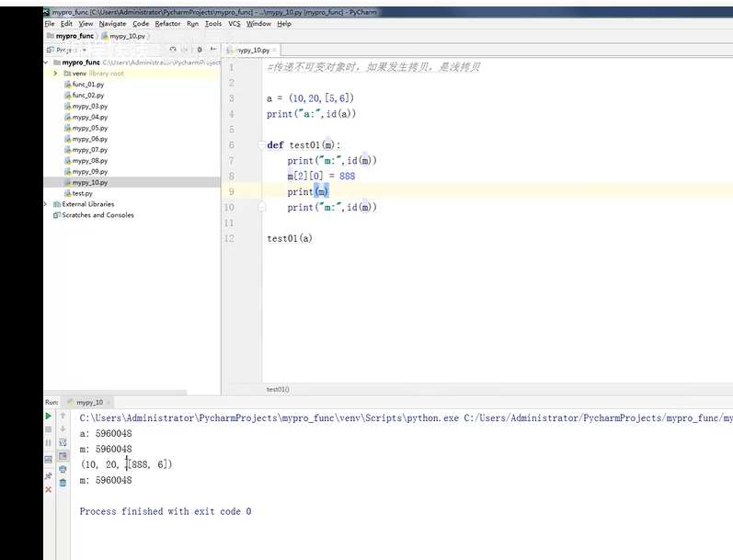Open the Window menu
The height and width of the screenshot is (560, 733).
click(258, 24)
